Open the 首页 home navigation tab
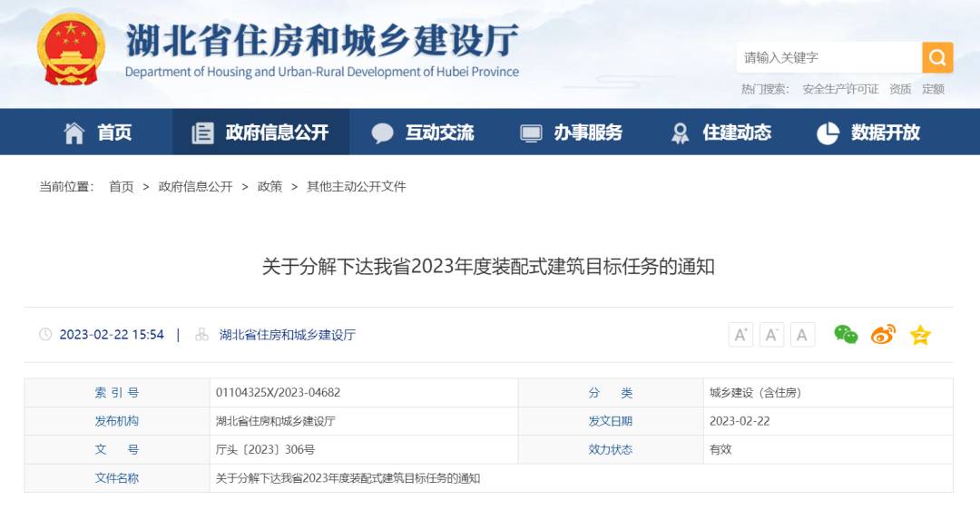 tap(98, 132)
